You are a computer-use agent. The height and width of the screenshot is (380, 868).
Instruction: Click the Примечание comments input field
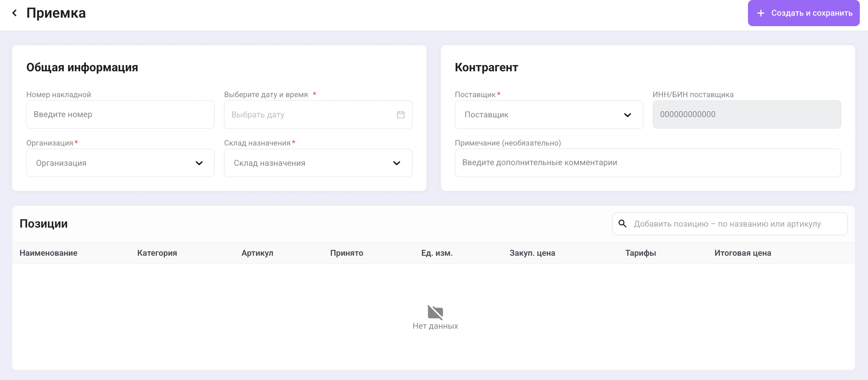647,163
